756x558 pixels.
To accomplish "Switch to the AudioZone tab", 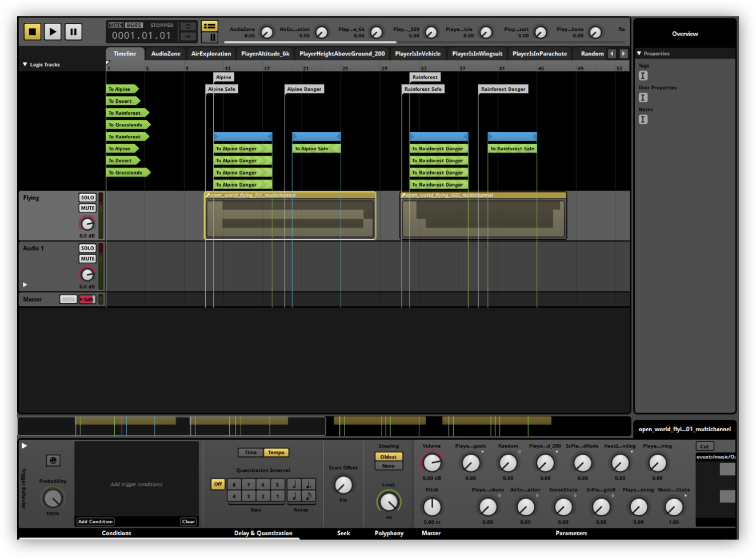I will [x=165, y=53].
